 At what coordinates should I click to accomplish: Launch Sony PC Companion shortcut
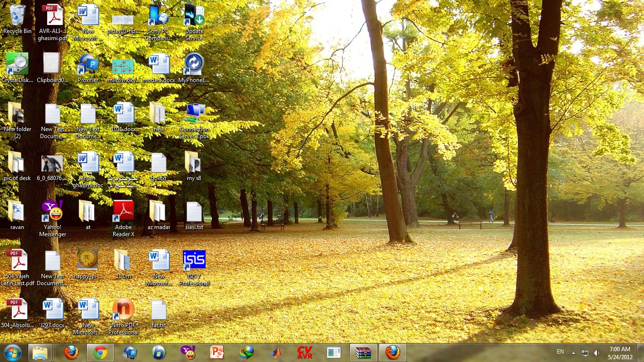coord(158,22)
